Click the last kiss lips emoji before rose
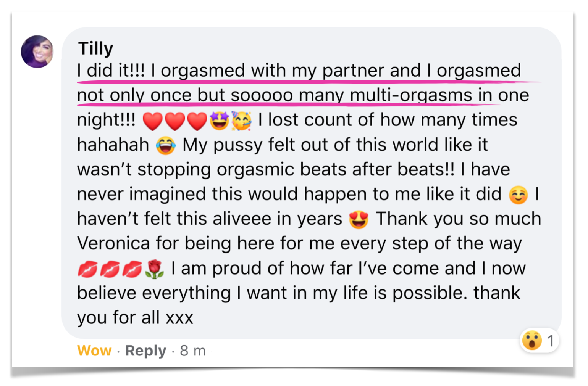 [x=132, y=269]
